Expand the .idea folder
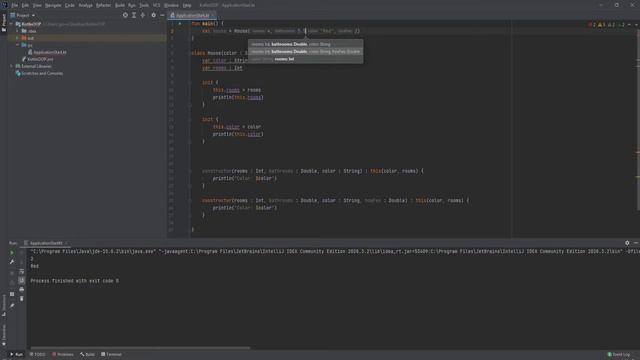640x360 pixels. pos(18,31)
